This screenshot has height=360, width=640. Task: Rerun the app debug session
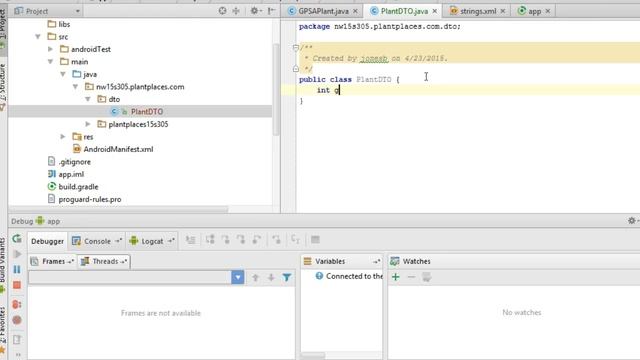[17, 239]
